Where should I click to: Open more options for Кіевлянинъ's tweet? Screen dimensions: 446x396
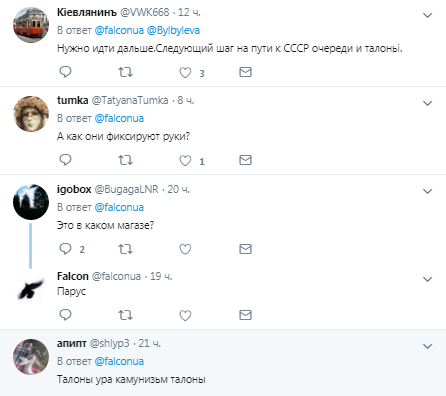tap(428, 15)
